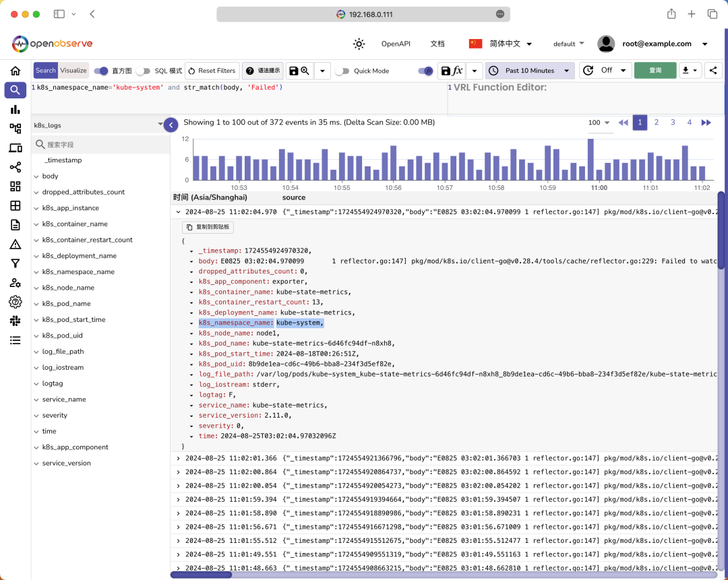Screen dimensions: 728x580
Task: Click the horizontal scrollbar of the results
Action: pyautogui.click(x=202, y=575)
